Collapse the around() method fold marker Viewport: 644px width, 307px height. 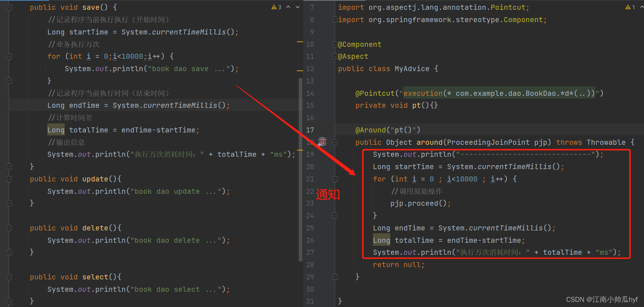pyautogui.click(x=335, y=142)
